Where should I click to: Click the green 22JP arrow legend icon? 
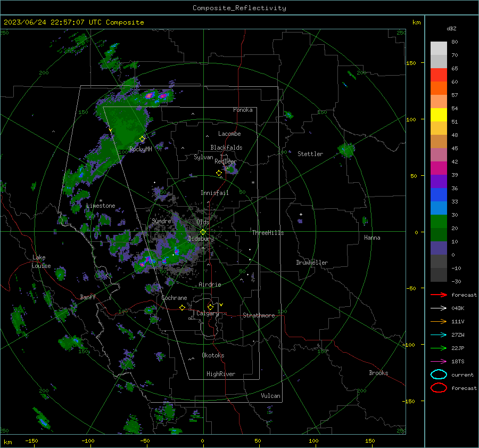(x=439, y=348)
